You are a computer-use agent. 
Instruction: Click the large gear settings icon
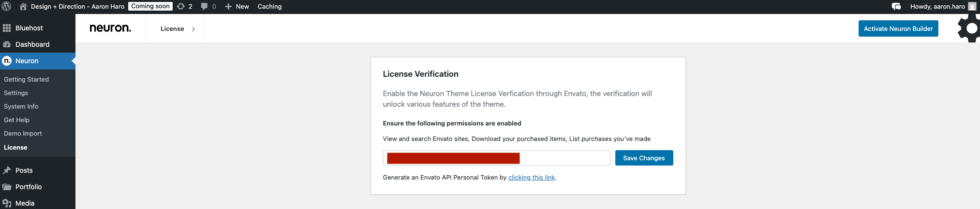point(969,28)
